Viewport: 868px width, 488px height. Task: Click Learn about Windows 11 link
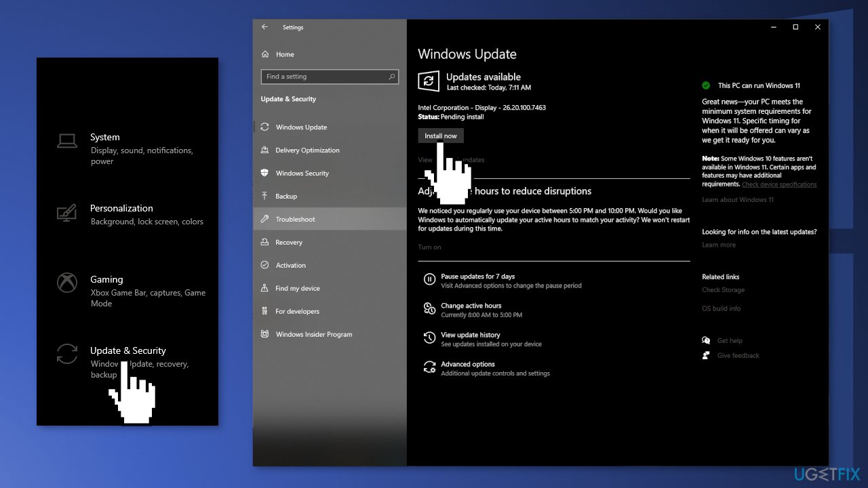coord(738,199)
